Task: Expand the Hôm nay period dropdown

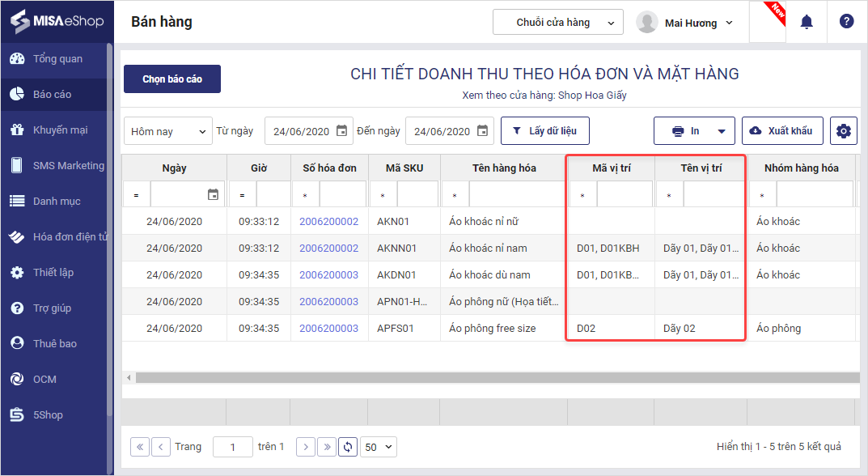Action: tap(168, 131)
